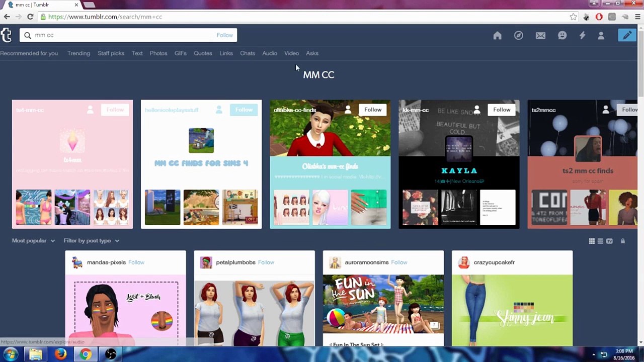Switch to grid view layout
644x362 pixels.
tap(592, 241)
